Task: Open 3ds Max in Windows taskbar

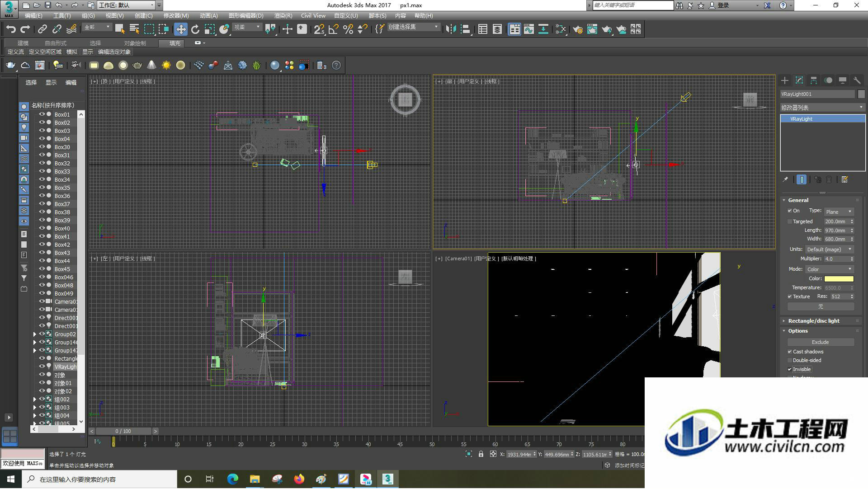Action: point(388,479)
